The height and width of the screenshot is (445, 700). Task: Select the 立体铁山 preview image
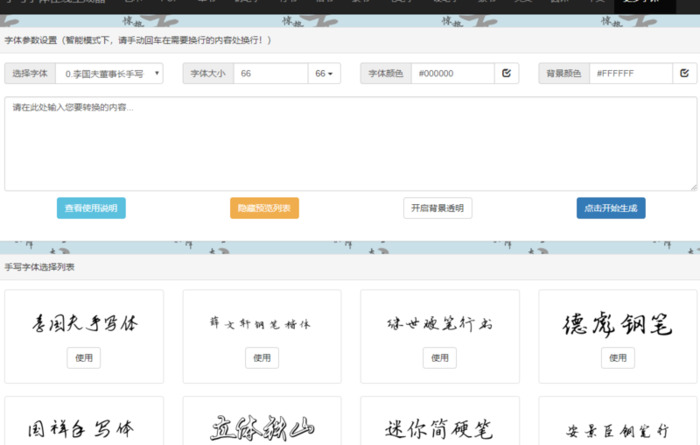coord(262,428)
